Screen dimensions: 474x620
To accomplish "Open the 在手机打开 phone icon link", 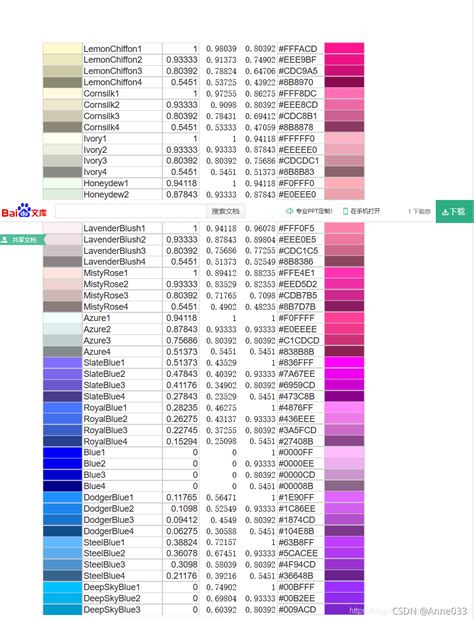I will pos(361,211).
